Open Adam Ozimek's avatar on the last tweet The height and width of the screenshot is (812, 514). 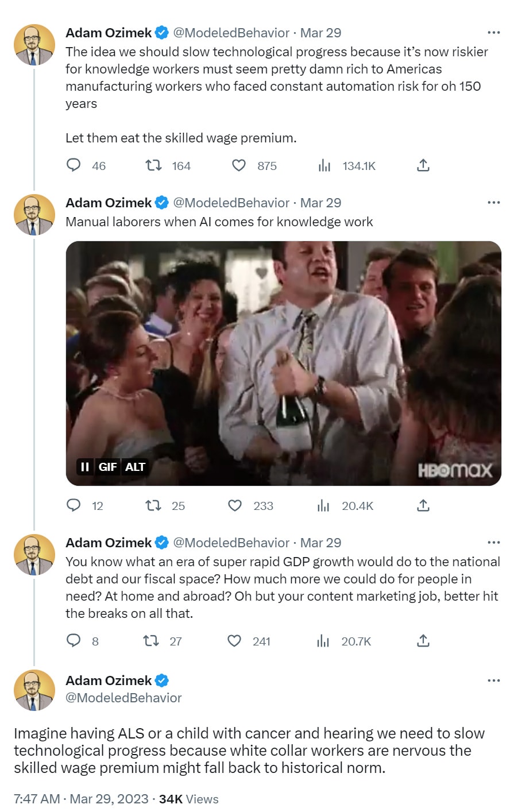pyautogui.click(x=34, y=690)
